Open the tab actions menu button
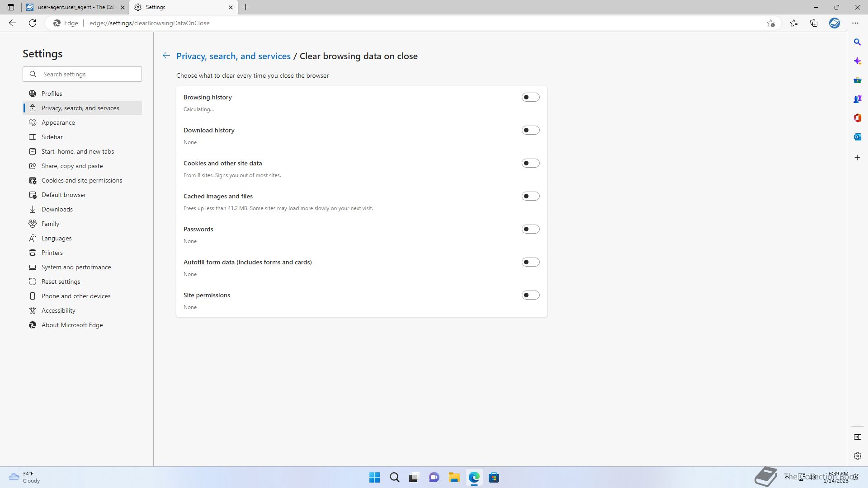The height and width of the screenshot is (488, 868). [11, 7]
